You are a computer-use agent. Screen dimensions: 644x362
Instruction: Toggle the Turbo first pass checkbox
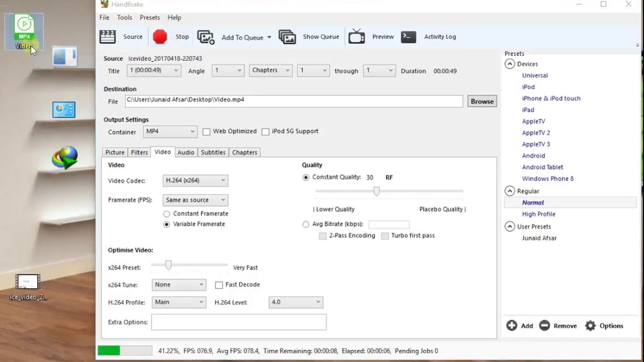pyautogui.click(x=385, y=236)
